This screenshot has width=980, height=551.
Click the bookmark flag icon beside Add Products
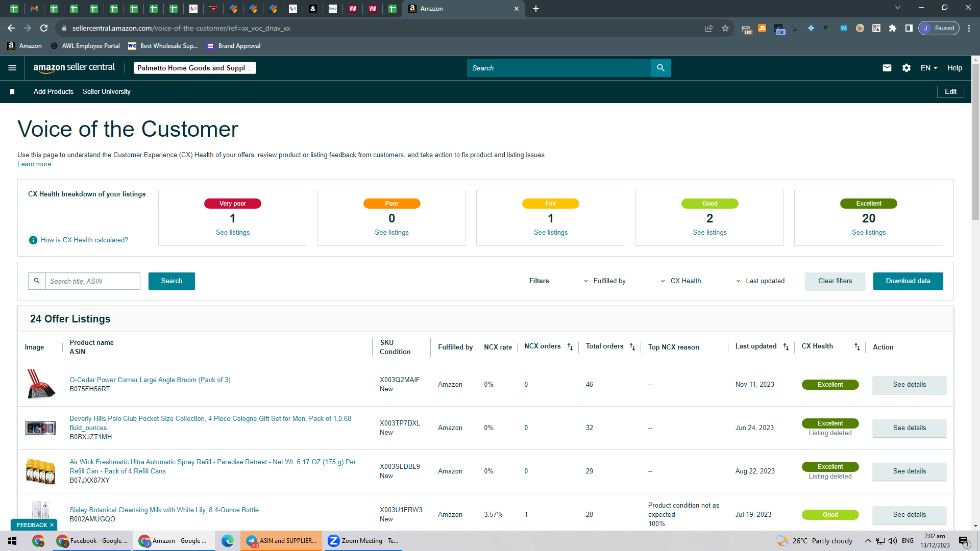tap(12, 92)
